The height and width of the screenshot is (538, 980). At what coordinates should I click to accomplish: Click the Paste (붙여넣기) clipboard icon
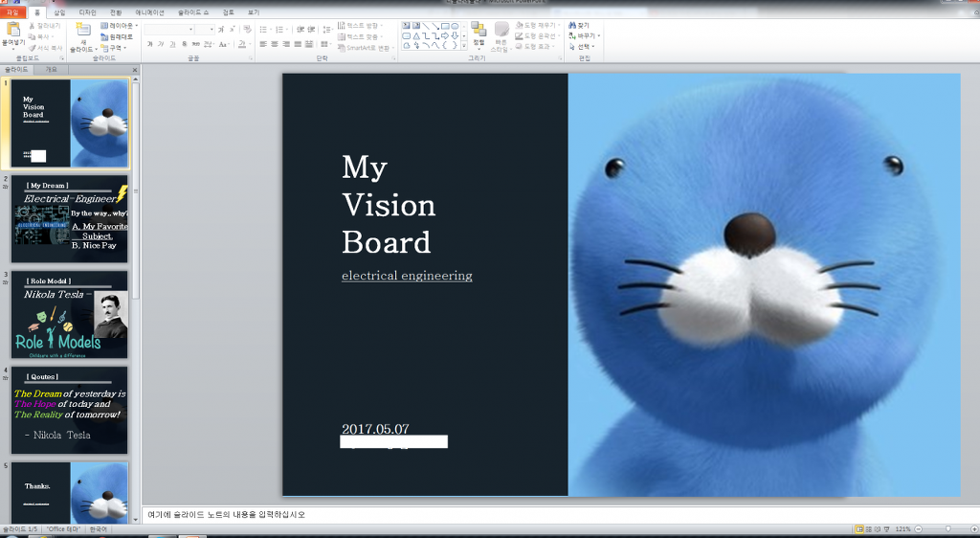[12, 30]
